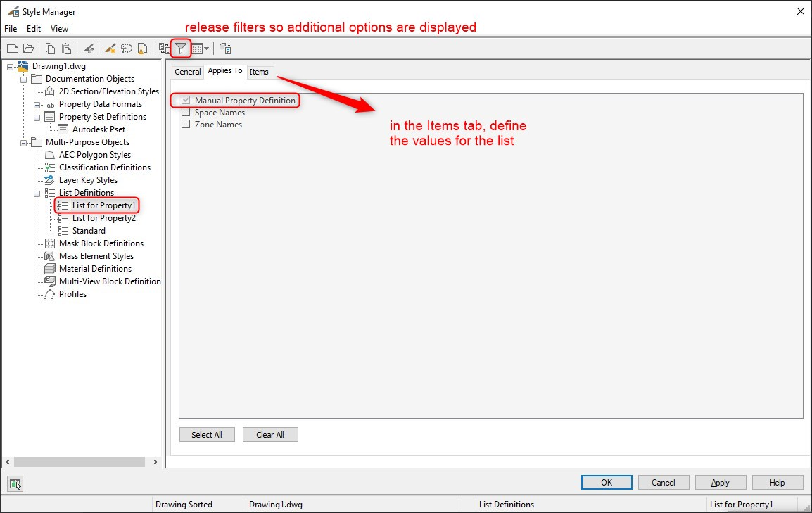Click the Property Data Formats 'ab' icon
This screenshot has height=513, width=812.
point(50,105)
